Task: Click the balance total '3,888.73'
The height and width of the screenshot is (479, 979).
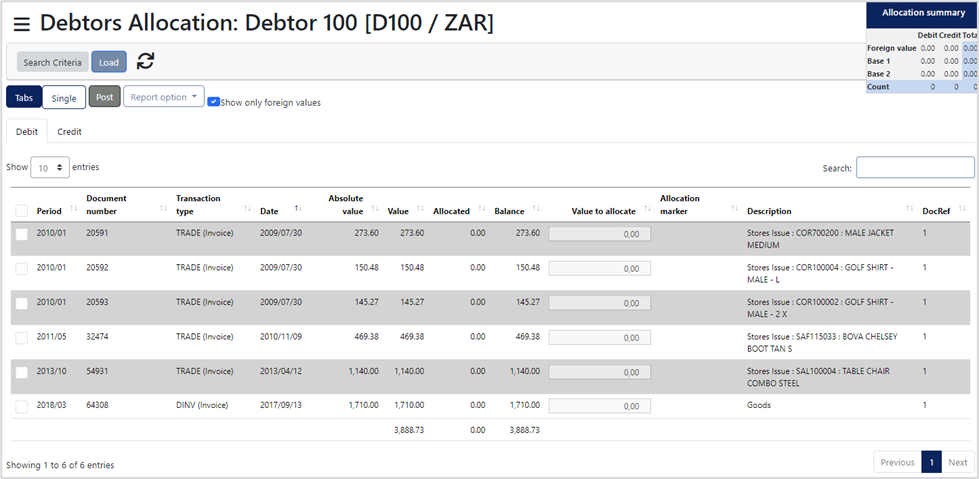Action: click(x=525, y=430)
